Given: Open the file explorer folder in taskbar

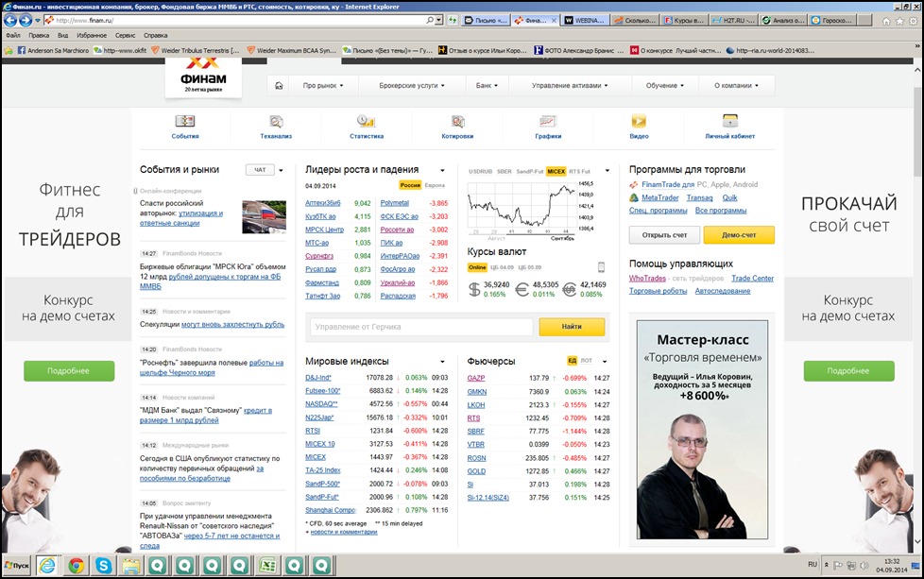Looking at the screenshot, I should 130,566.
